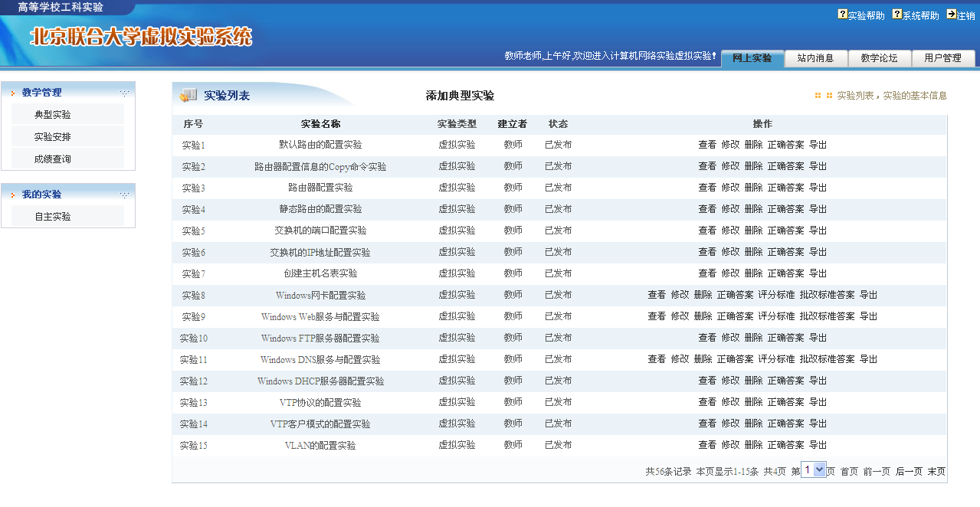Click the orange arrow beside 教学管理
Image resolution: width=980 pixels, height=507 pixels.
tap(13, 93)
